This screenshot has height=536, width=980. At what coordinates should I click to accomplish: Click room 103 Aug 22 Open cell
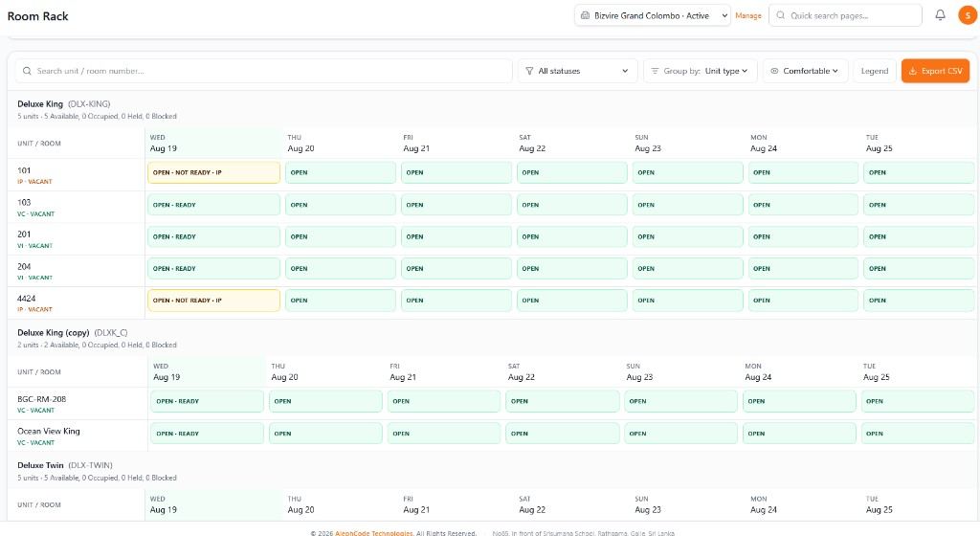point(572,205)
